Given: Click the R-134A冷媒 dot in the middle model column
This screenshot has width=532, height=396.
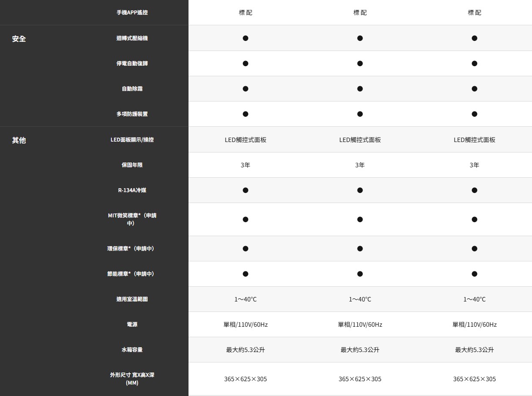Looking at the screenshot, I should coord(360,190).
